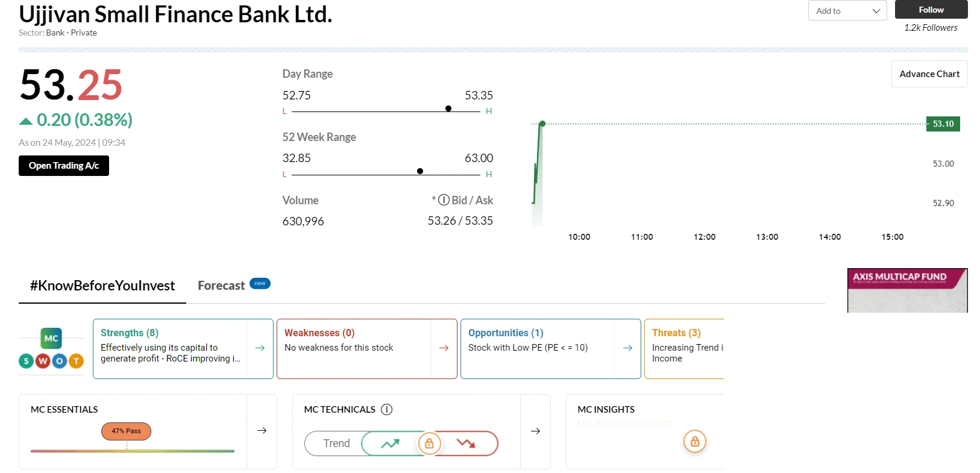Click the 53.10 chart price label
This screenshot has width=980, height=473.
pos(943,124)
